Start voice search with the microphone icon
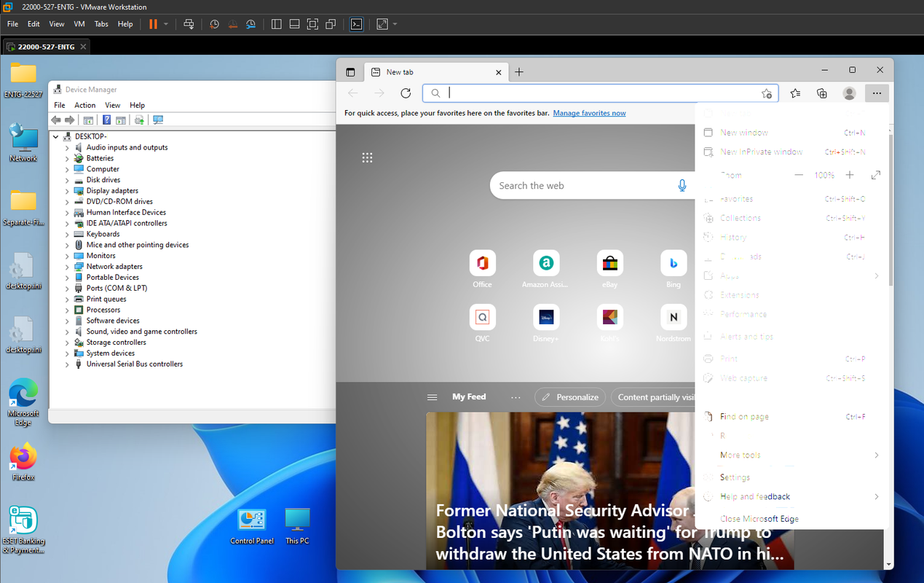 [682, 186]
